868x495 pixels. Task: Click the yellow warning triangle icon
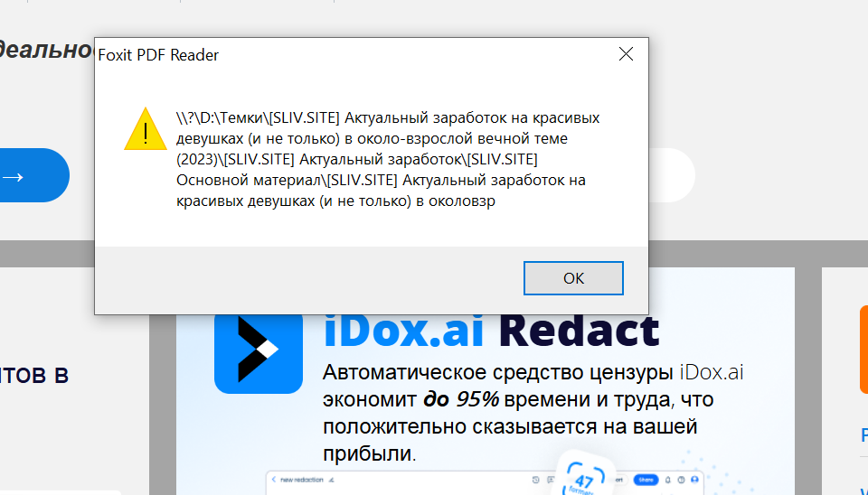coord(145,129)
